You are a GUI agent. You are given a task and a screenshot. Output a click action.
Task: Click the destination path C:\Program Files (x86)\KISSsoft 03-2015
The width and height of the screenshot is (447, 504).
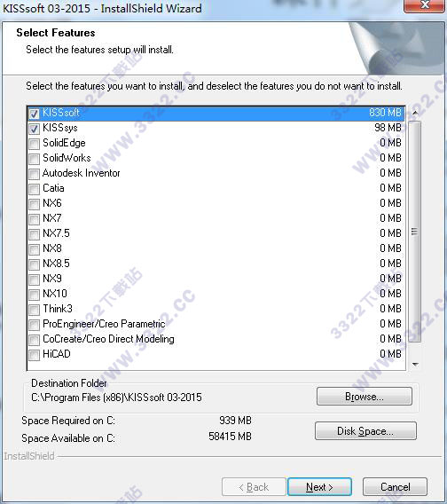coord(116,398)
